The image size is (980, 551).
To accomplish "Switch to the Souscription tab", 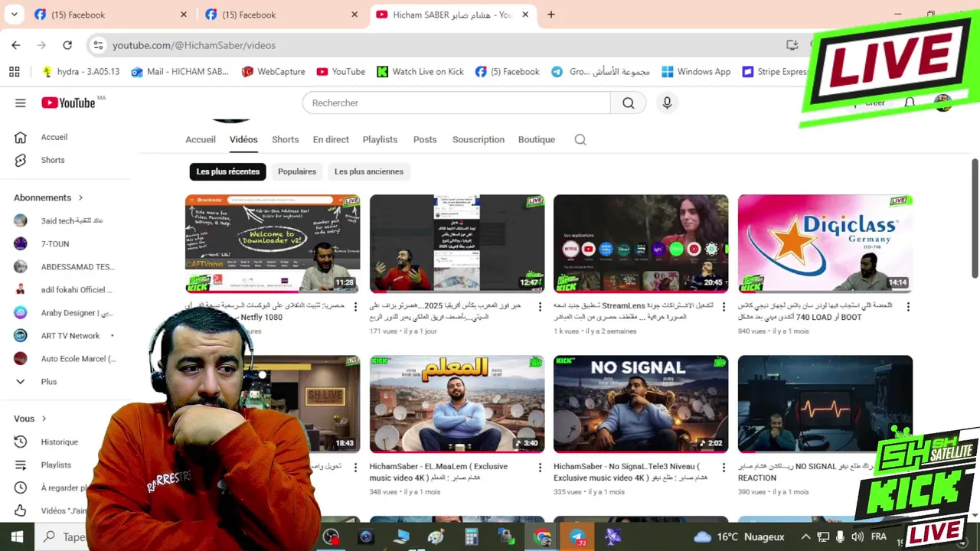I will (x=479, y=139).
